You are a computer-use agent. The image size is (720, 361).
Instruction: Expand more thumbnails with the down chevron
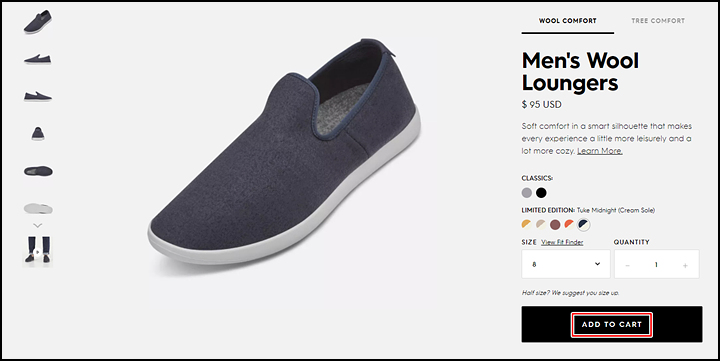click(x=38, y=226)
